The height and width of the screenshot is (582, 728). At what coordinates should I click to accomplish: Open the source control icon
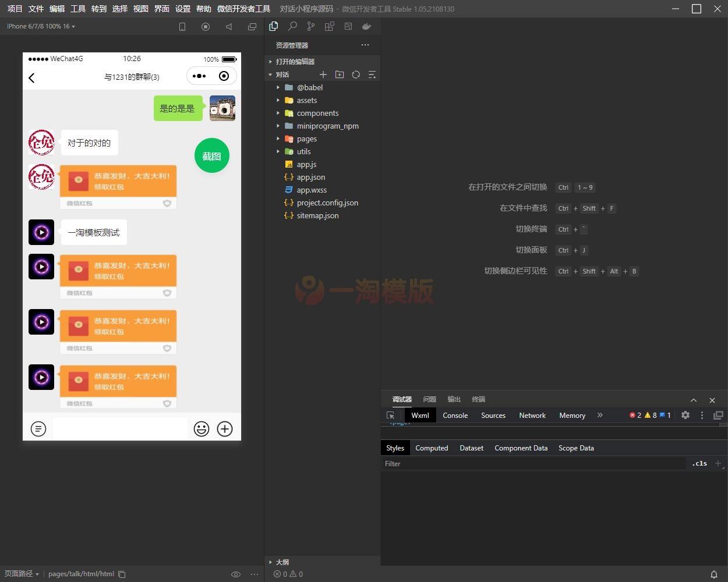tap(311, 26)
